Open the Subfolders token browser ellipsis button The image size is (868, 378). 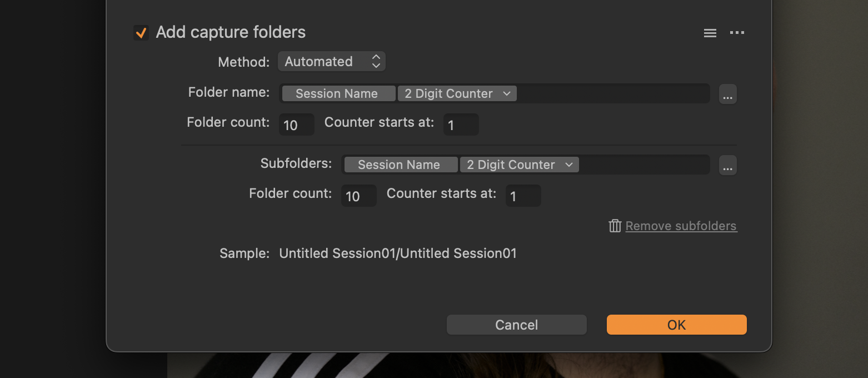[x=728, y=165]
